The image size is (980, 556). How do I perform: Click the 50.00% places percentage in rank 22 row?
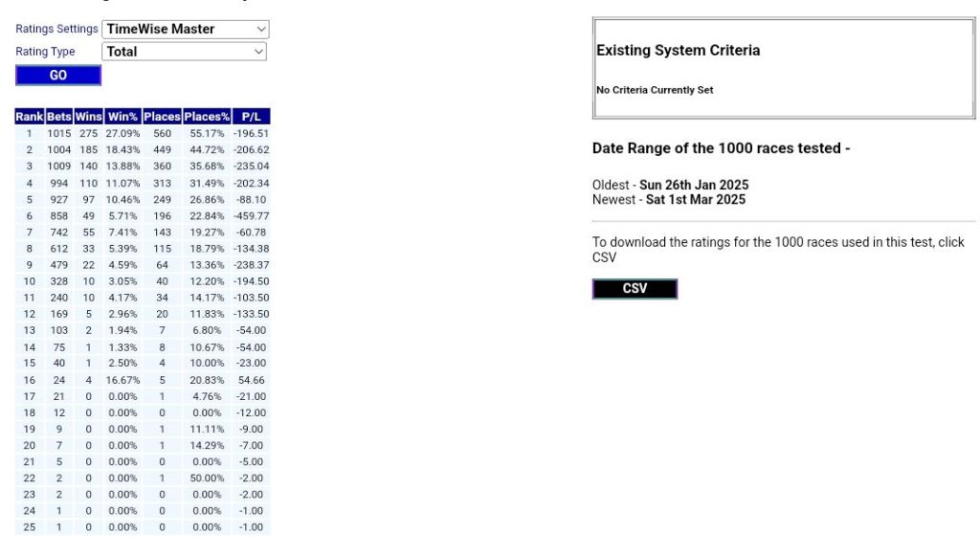coord(207,478)
